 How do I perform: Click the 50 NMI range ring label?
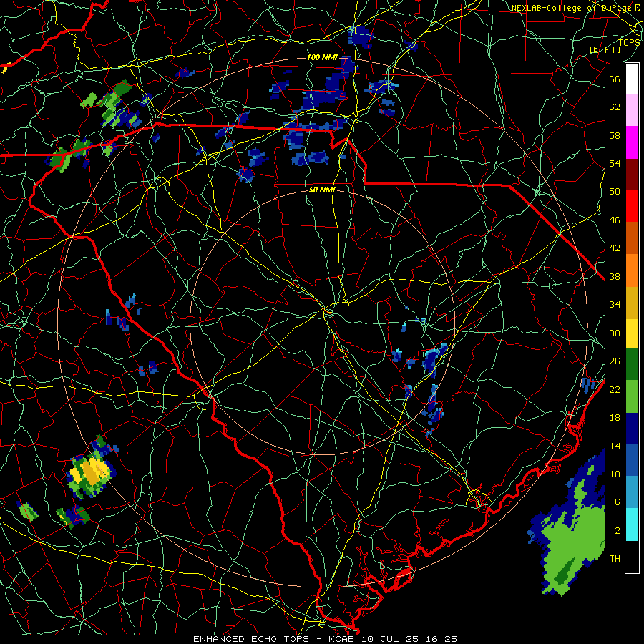[322, 190]
